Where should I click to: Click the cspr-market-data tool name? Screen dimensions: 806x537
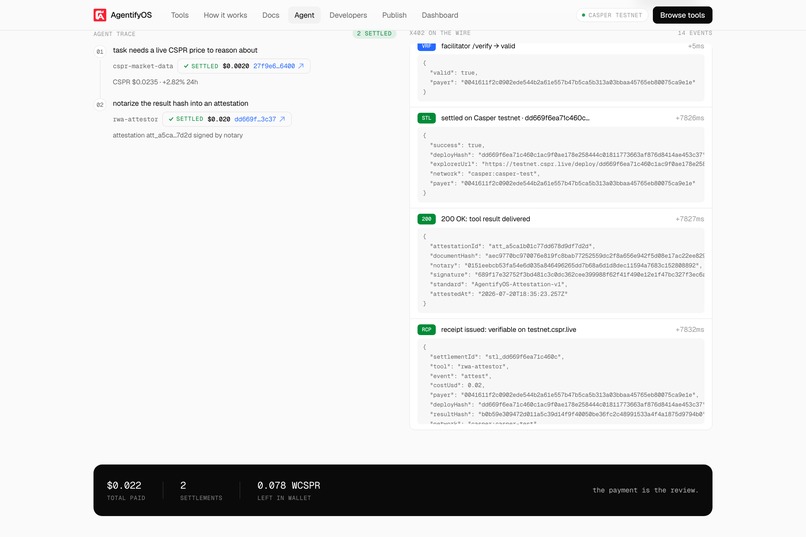tap(143, 66)
